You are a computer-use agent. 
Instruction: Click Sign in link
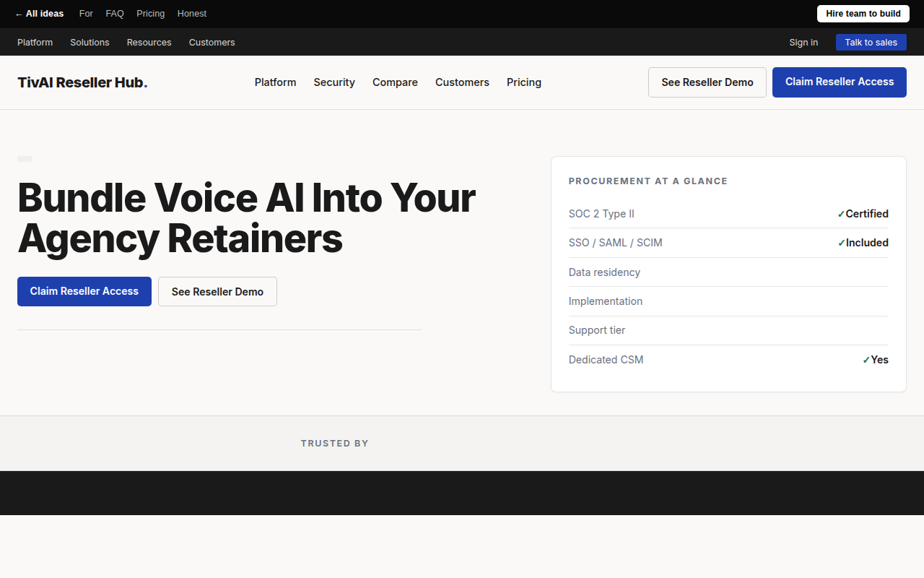click(x=803, y=43)
